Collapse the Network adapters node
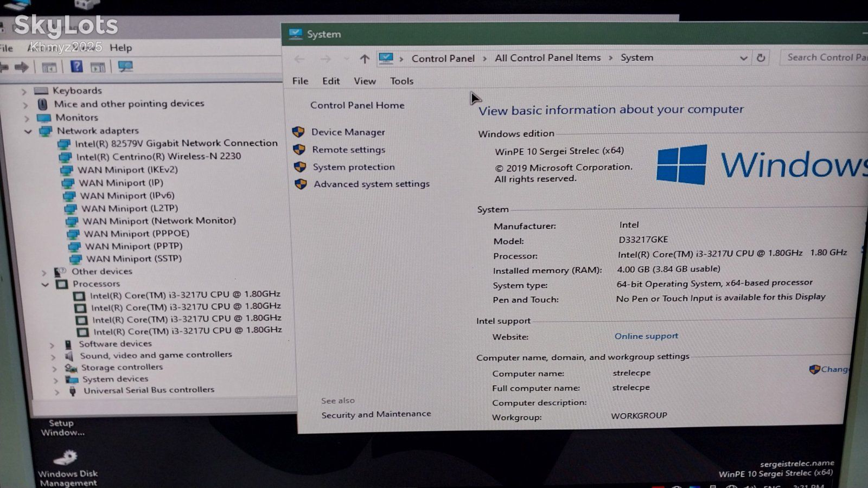 point(28,131)
